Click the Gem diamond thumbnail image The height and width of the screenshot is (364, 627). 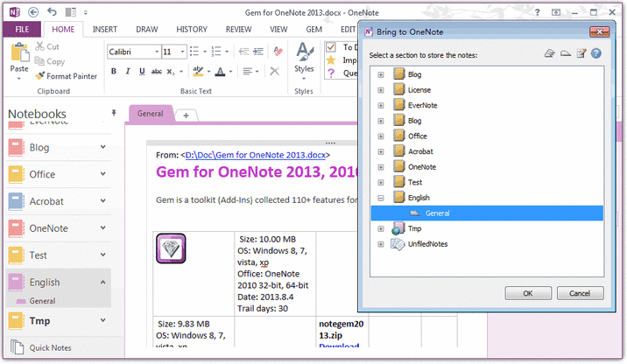tap(171, 248)
